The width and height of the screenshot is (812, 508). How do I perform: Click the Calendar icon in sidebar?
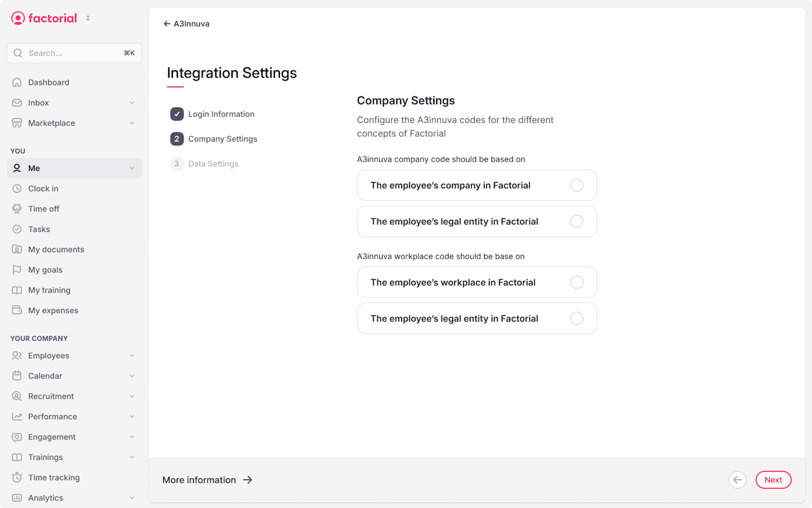coord(17,376)
